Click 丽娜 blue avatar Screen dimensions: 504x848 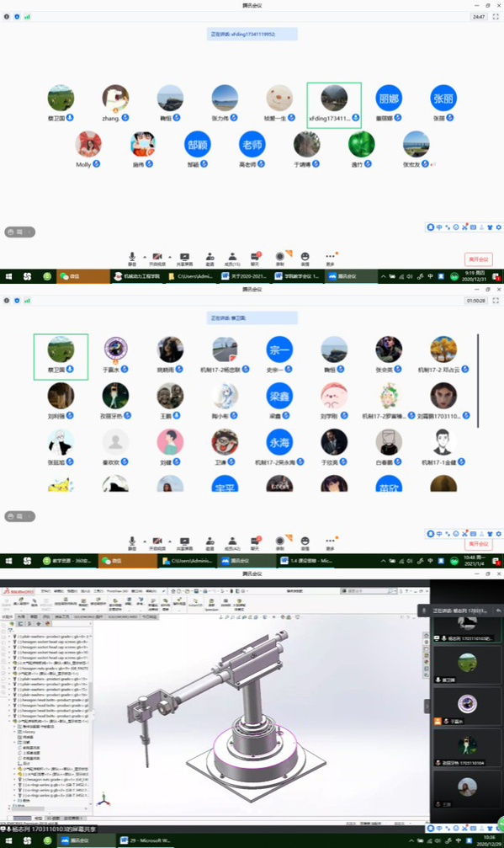coord(389,99)
